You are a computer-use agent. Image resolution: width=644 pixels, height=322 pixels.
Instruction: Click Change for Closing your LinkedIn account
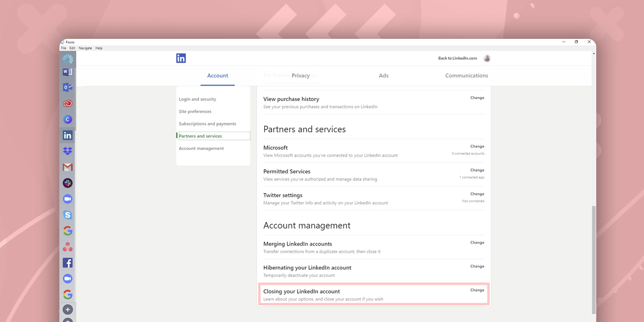[x=477, y=290]
